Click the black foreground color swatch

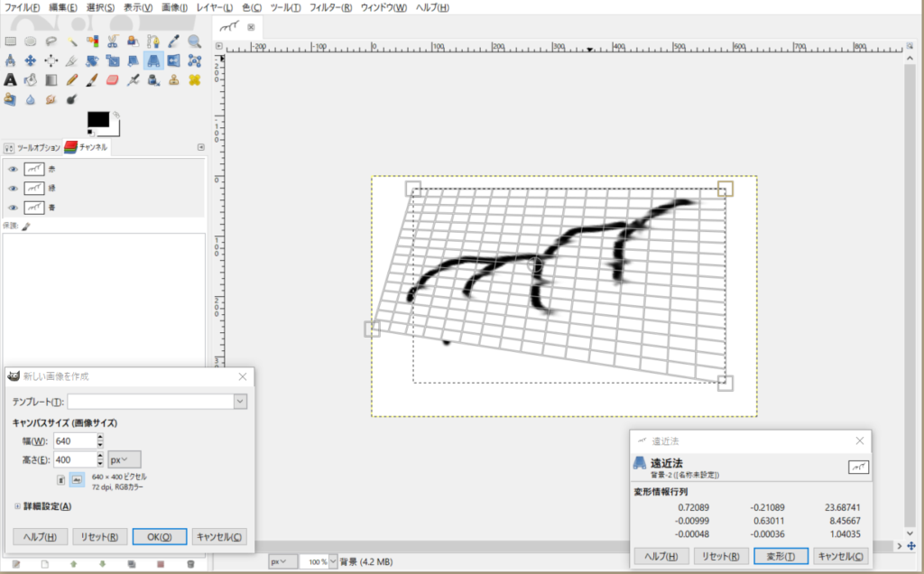[x=97, y=119]
